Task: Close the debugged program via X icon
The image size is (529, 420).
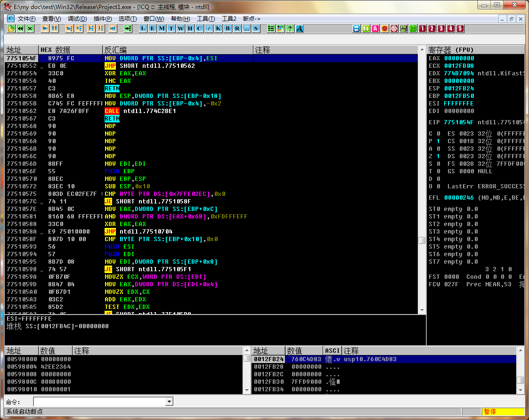Action: click(x=30, y=29)
